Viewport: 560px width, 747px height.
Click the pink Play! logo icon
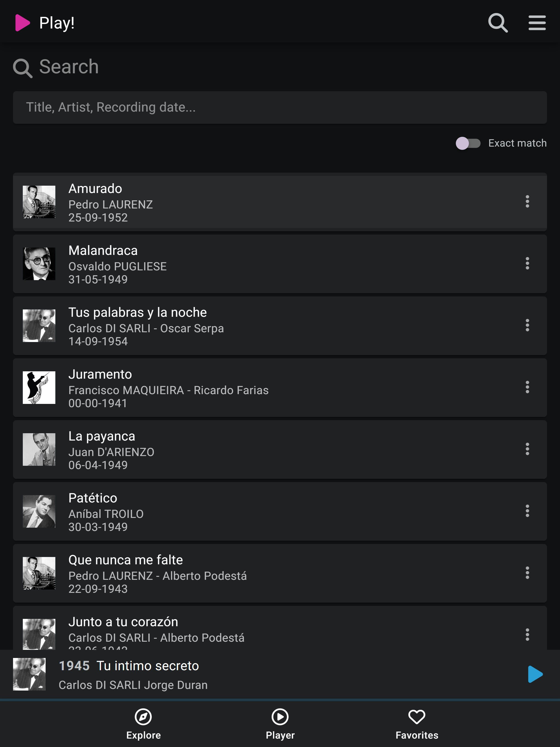(23, 23)
